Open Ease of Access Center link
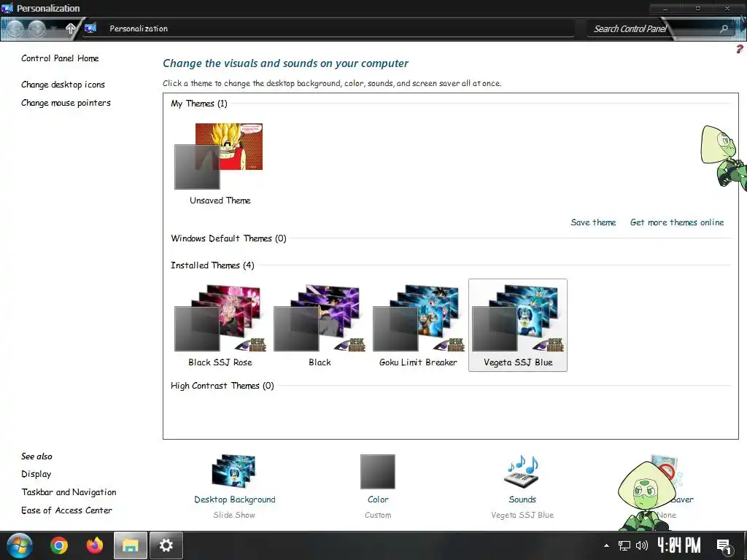The height and width of the screenshot is (560, 747). pyautogui.click(x=66, y=510)
